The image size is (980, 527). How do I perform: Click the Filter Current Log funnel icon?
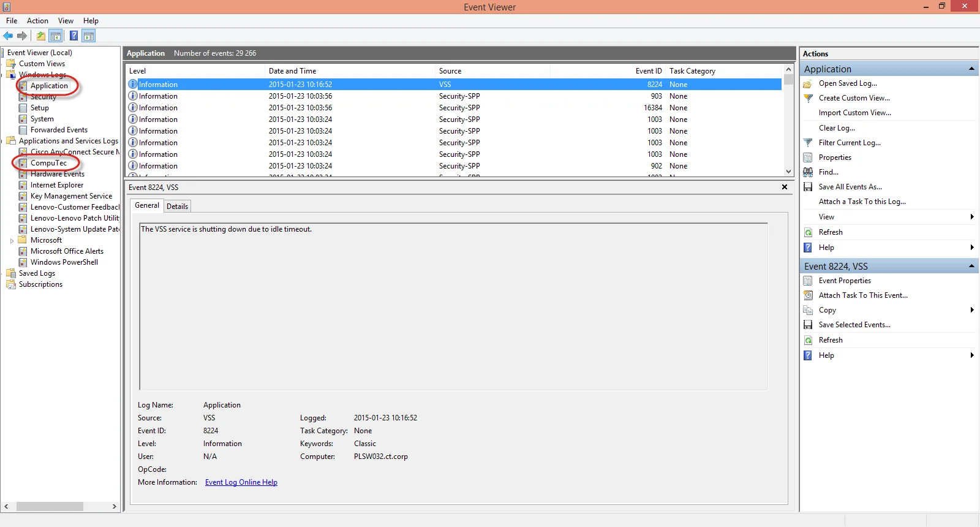pos(808,143)
